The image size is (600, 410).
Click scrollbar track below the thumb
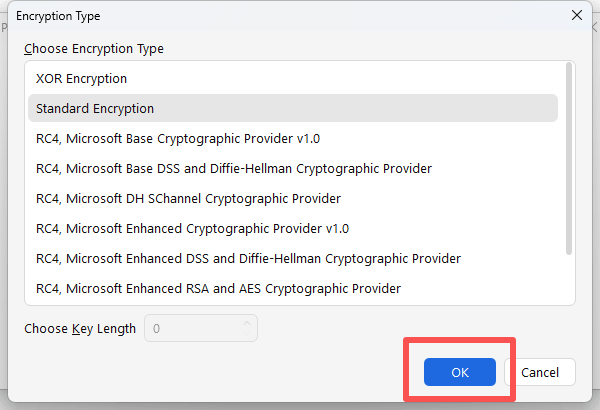pyautogui.click(x=569, y=280)
